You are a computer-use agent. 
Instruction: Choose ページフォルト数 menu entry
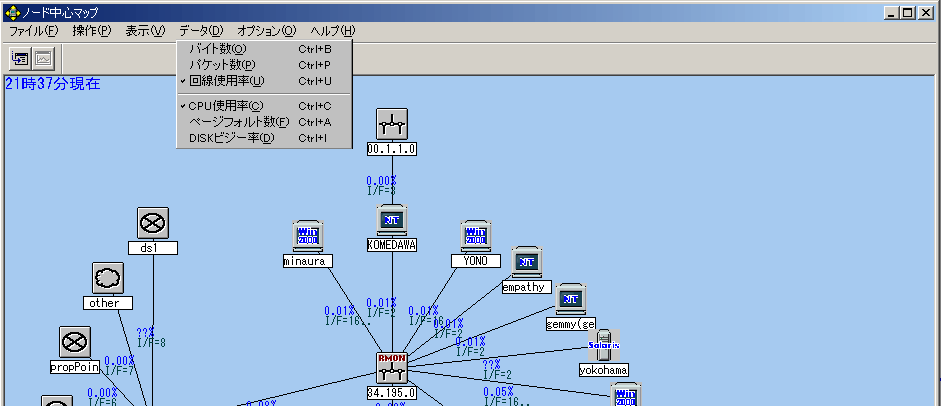(264, 122)
